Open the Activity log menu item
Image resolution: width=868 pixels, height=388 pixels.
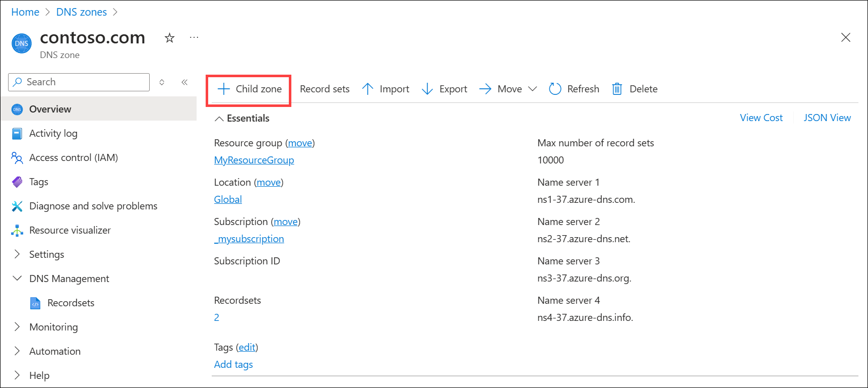pos(53,133)
